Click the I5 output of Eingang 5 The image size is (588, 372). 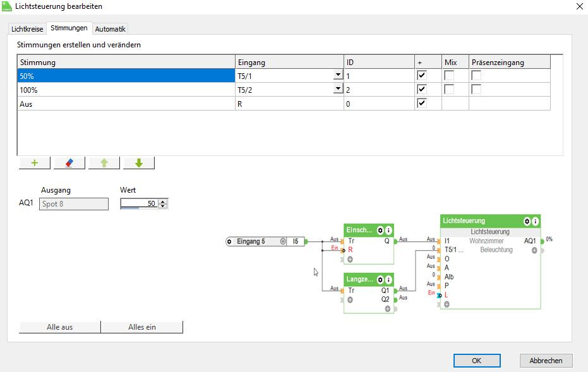[x=296, y=241]
